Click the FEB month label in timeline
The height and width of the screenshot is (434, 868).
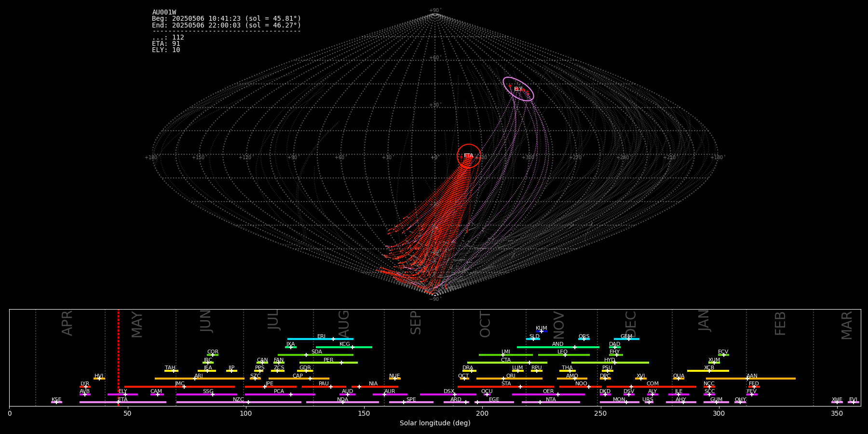[780, 324]
